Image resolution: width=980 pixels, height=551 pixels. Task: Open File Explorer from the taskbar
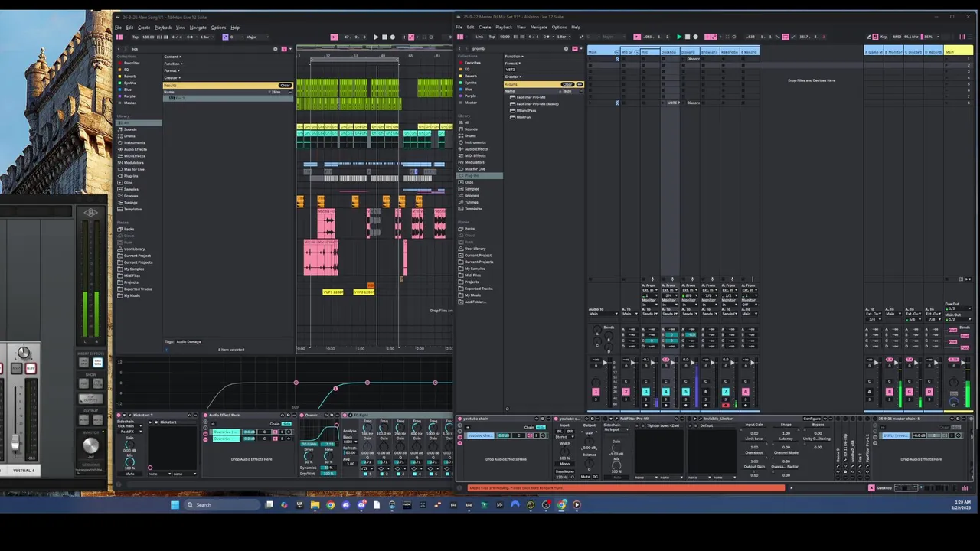point(315,504)
